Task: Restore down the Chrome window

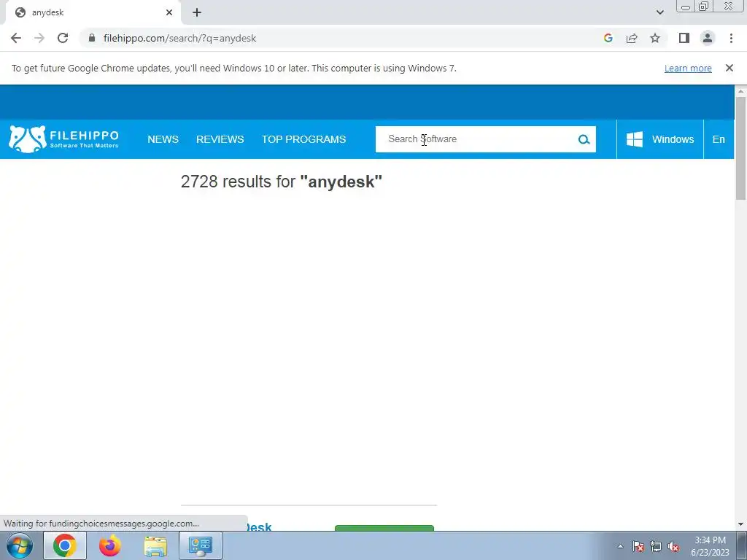Action: 704,7
